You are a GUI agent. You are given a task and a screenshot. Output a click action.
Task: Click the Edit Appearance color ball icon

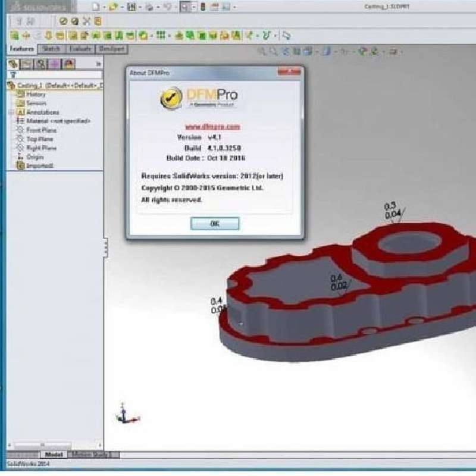coord(362,52)
